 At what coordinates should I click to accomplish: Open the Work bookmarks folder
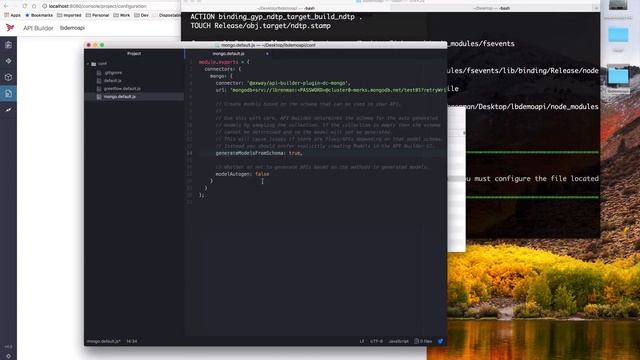point(122,15)
